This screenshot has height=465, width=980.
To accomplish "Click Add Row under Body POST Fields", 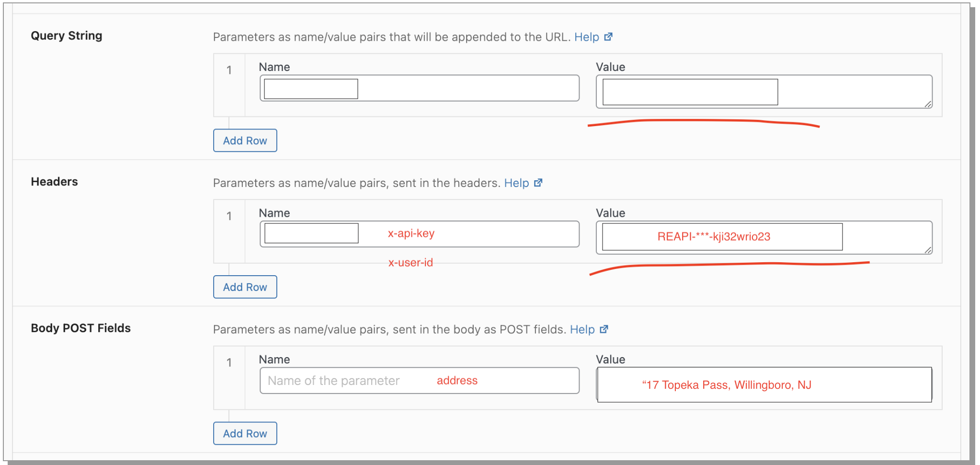I will coord(245,433).
